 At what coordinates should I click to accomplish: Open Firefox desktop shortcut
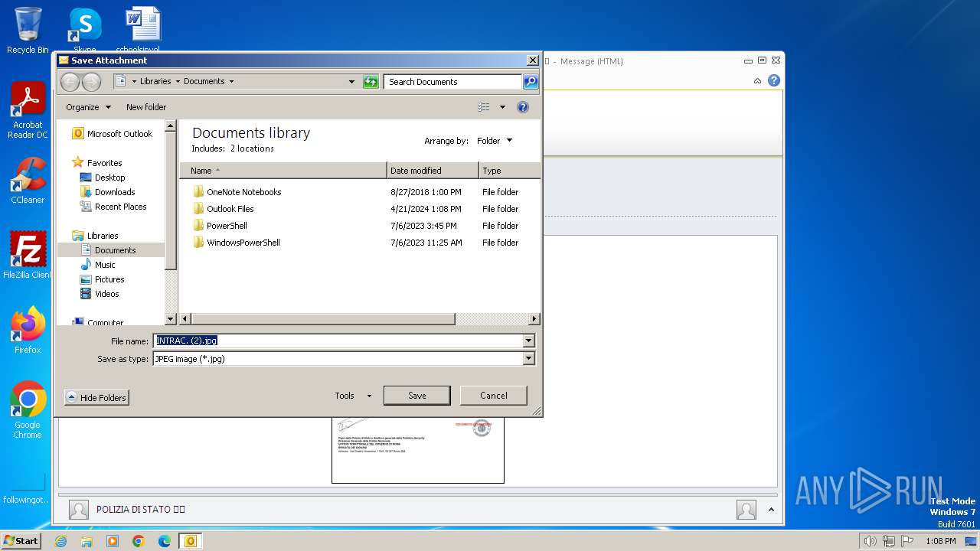coord(28,330)
